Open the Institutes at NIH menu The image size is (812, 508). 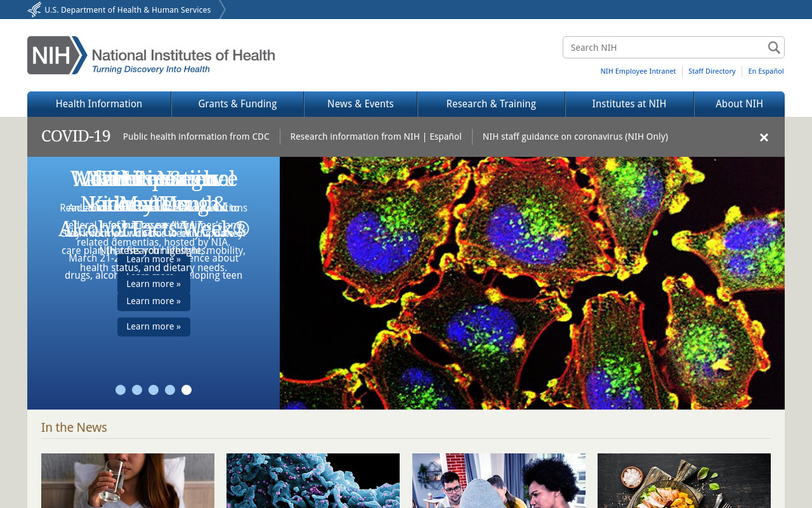tap(629, 104)
